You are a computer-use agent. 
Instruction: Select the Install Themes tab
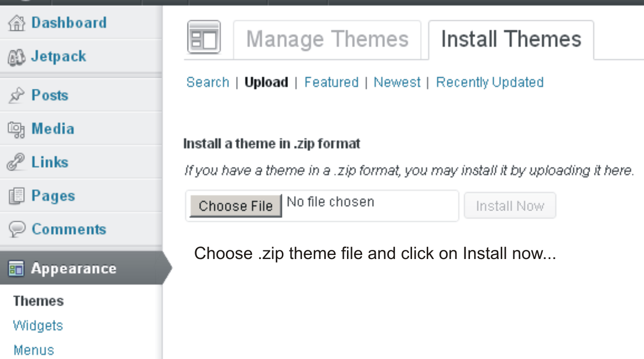(511, 38)
